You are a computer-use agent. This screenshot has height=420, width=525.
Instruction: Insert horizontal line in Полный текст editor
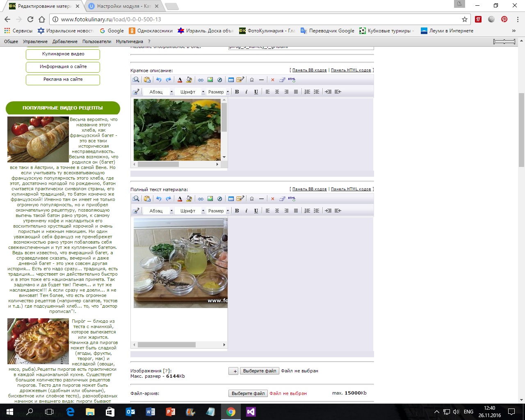click(x=261, y=199)
